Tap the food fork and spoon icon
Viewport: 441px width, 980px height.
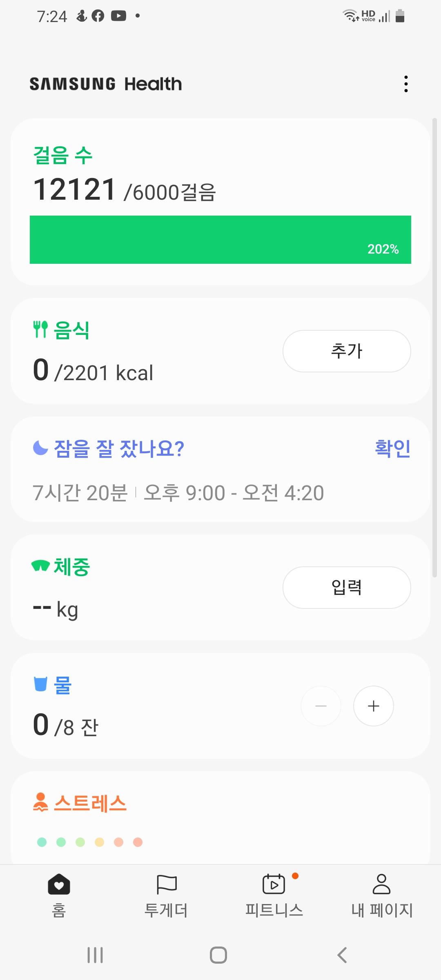tap(40, 330)
